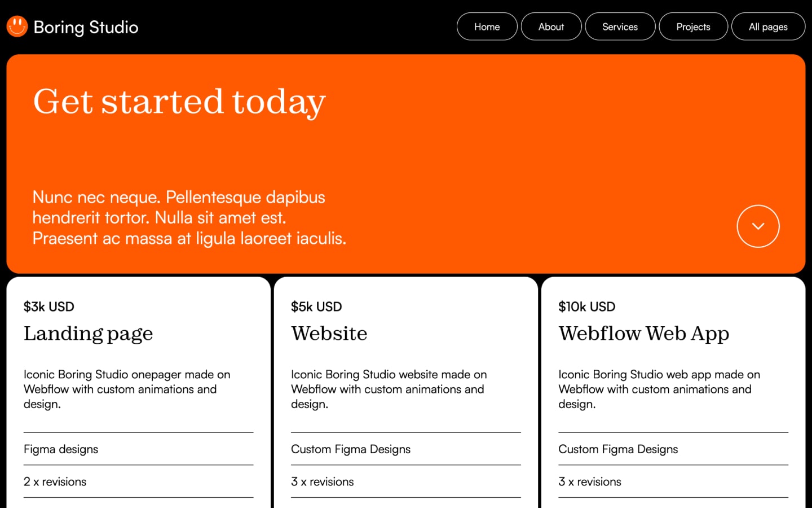Click the orange banner description paragraph
The width and height of the screenshot is (812, 508).
point(189,217)
